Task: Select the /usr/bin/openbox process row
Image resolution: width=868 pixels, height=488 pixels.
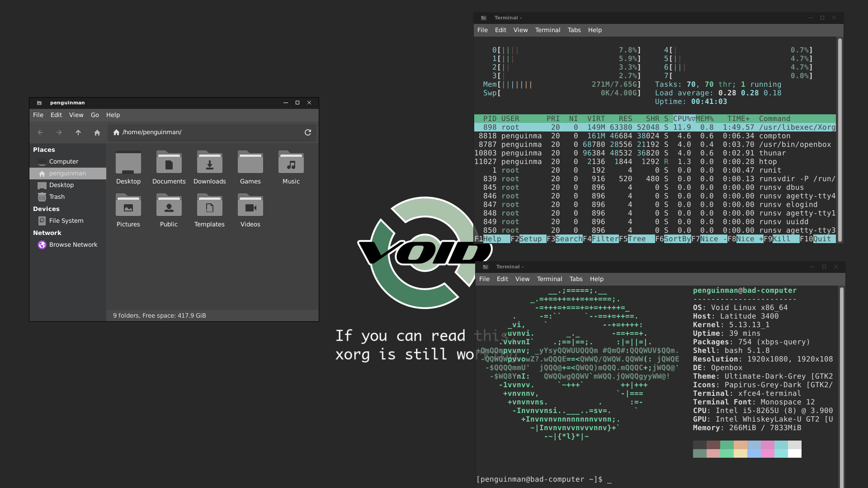Action: pos(655,145)
